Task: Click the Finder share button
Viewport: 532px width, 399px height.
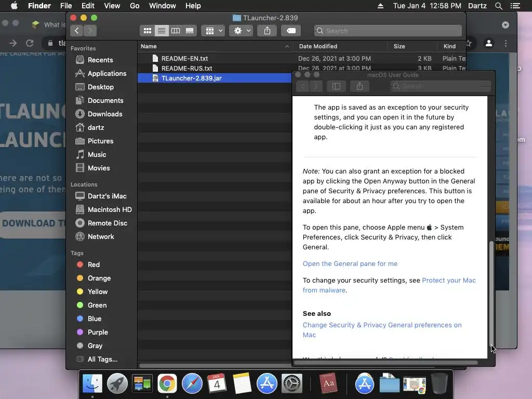Action: click(267, 31)
